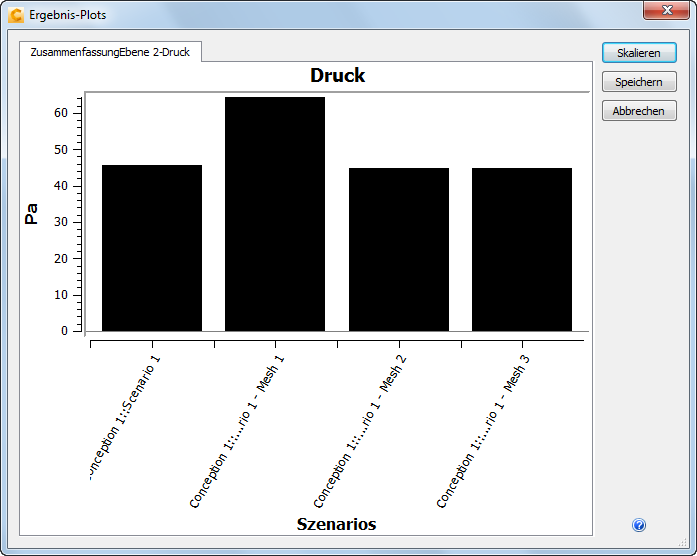Save the plot with Speichern
697x556 pixels.
(639, 82)
